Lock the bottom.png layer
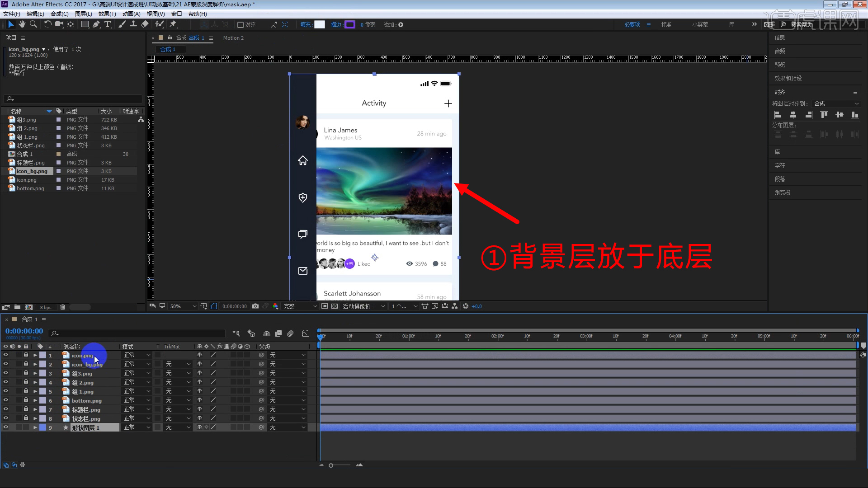 pyautogui.click(x=26, y=400)
